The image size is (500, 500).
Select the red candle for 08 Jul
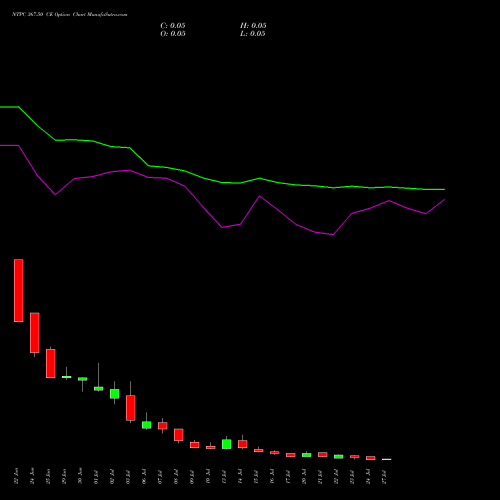click(179, 435)
